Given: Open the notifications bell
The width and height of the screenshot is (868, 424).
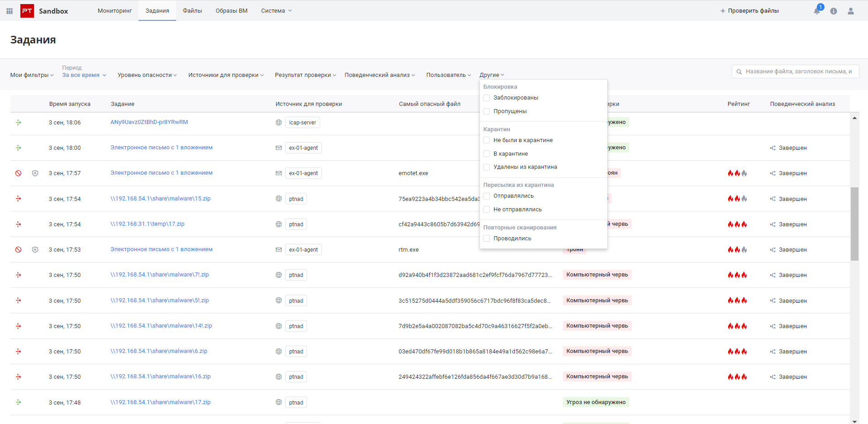Looking at the screenshot, I should (817, 11).
